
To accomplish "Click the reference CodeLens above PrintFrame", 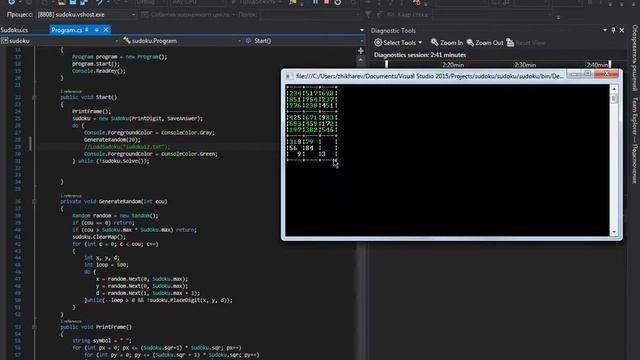I will pyautogui.click(x=71, y=321).
